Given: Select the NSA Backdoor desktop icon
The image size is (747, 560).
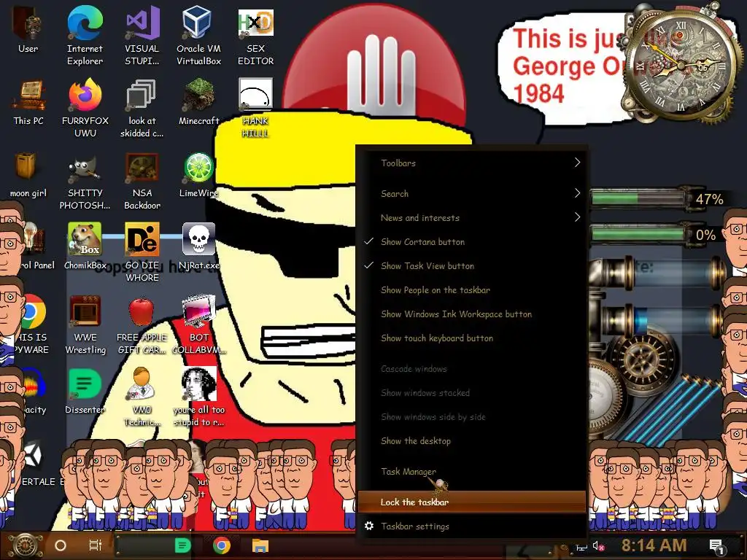Looking at the screenshot, I should (x=142, y=180).
